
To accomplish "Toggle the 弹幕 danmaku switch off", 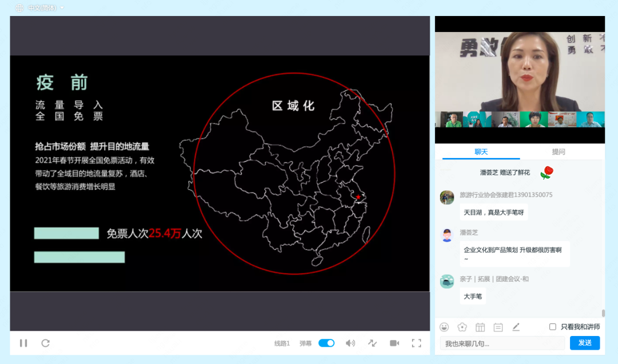I will tap(326, 343).
